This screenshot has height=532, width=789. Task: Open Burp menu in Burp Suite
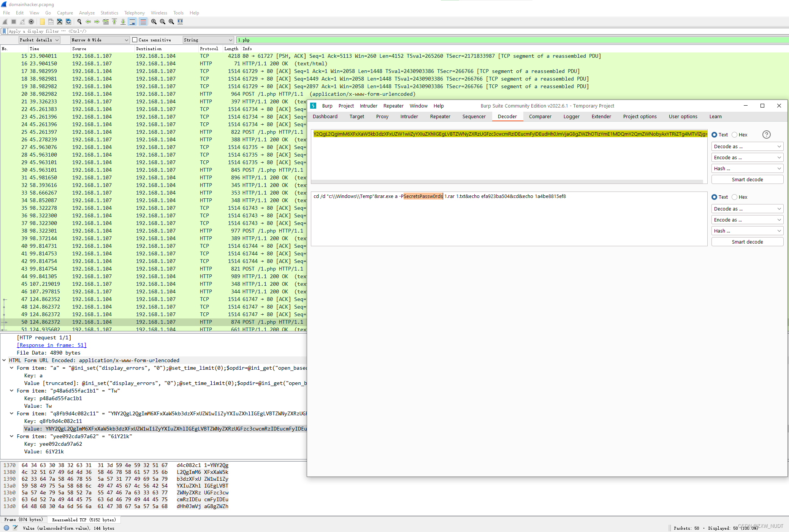pos(327,106)
